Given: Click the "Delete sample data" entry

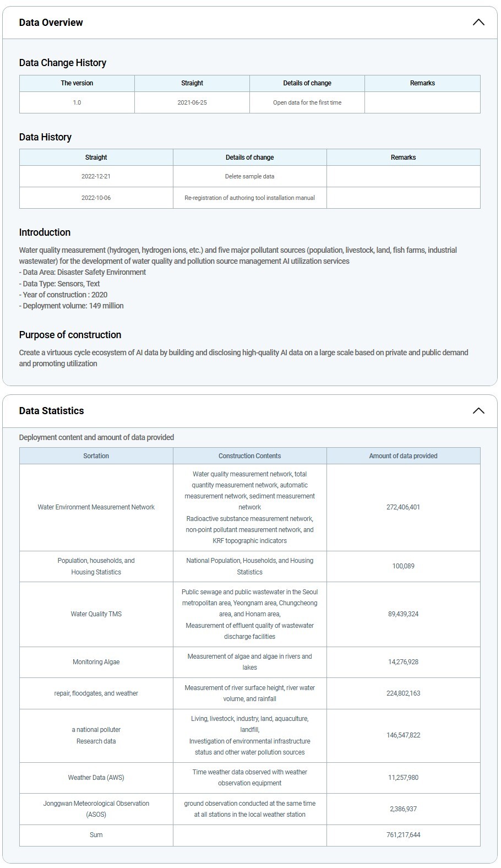Looking at the screenshot, I should 249,176.
